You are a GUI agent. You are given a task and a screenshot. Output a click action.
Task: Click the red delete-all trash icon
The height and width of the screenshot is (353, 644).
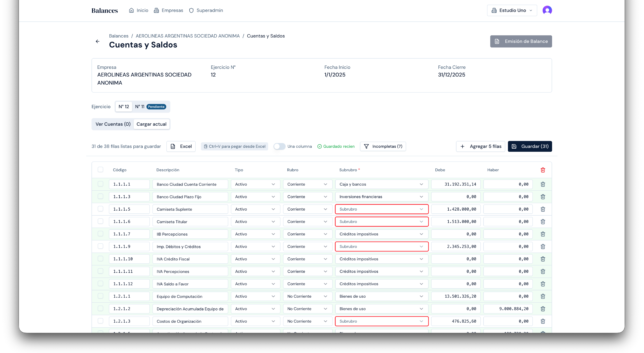[x=543, y=170]
